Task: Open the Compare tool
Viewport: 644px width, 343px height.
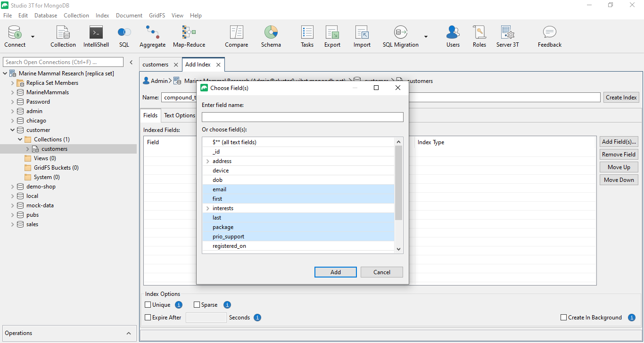Action: click(x=236, y=35)
